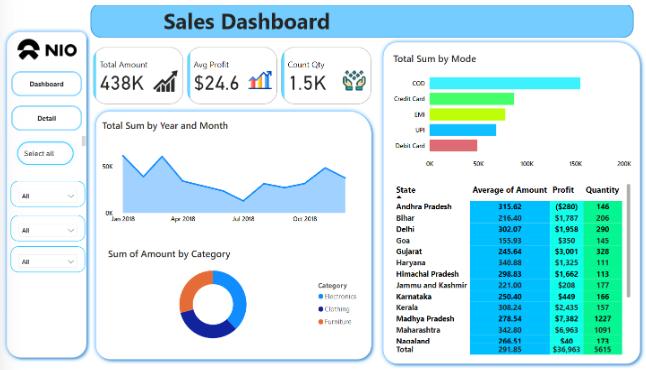Expand the second All dropdown filter
This screenshot has height=370, width=646.
pyautogui.click(x=47, y=230)
